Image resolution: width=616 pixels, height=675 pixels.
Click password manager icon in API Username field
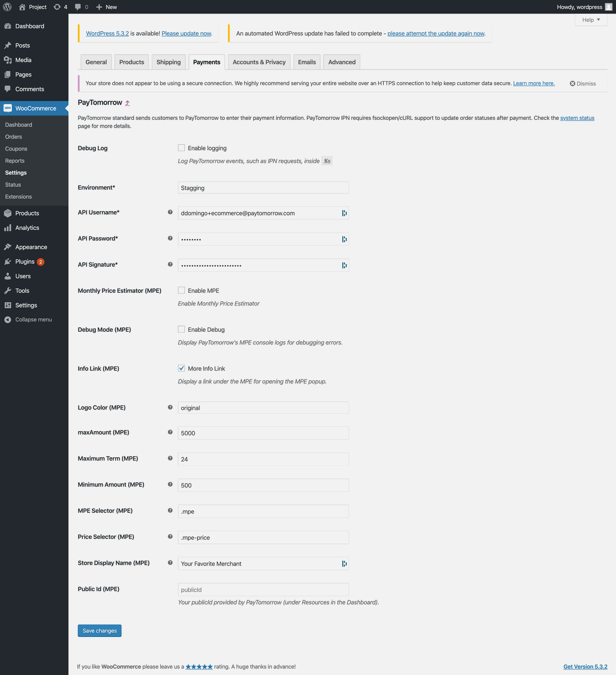[344, 213]
